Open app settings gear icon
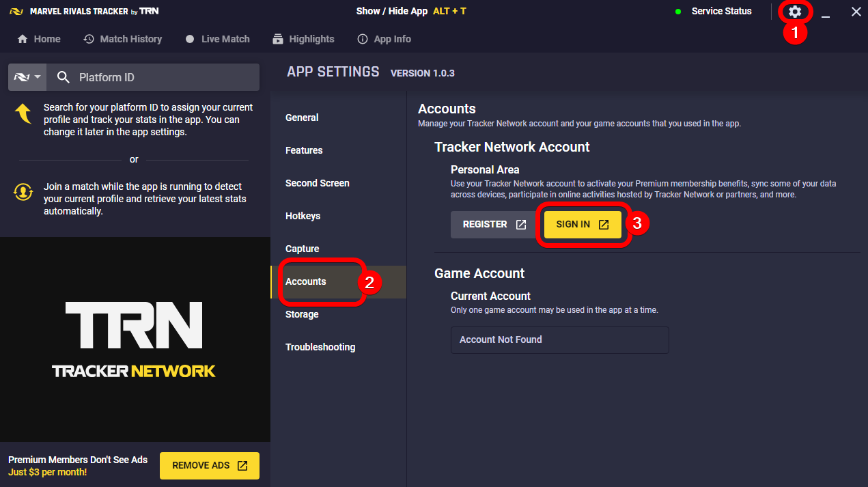Screen dimensions: 868x487 click(795, 12)
